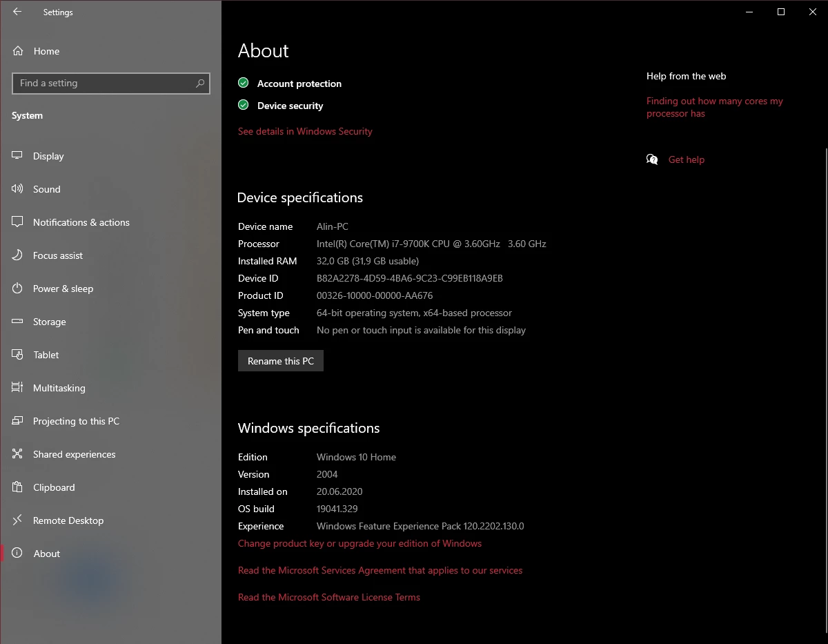The image size is (828, 644).
Task: Open Finding out how many cores link
Action: coord(715,107)
